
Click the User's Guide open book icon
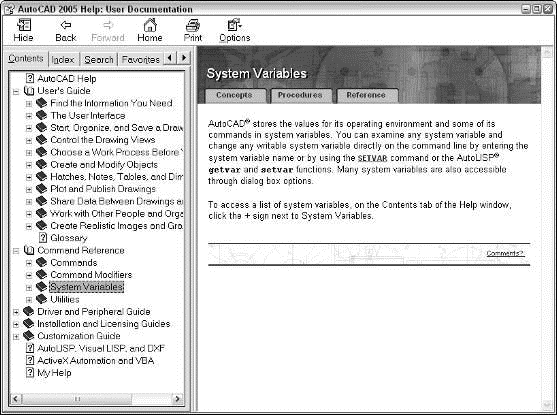click(29, 91)
